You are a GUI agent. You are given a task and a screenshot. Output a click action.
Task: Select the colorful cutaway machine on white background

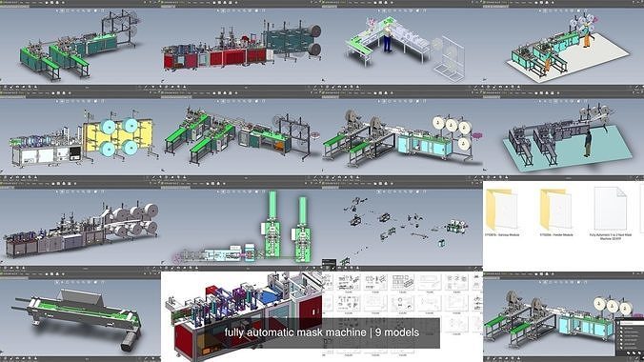242,317
